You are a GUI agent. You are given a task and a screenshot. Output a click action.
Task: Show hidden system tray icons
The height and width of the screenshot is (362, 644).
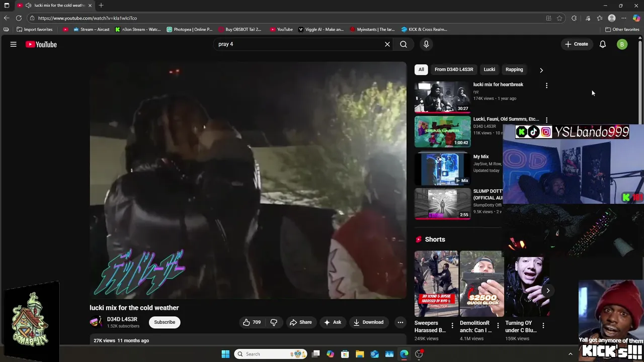tap(570, 354)
